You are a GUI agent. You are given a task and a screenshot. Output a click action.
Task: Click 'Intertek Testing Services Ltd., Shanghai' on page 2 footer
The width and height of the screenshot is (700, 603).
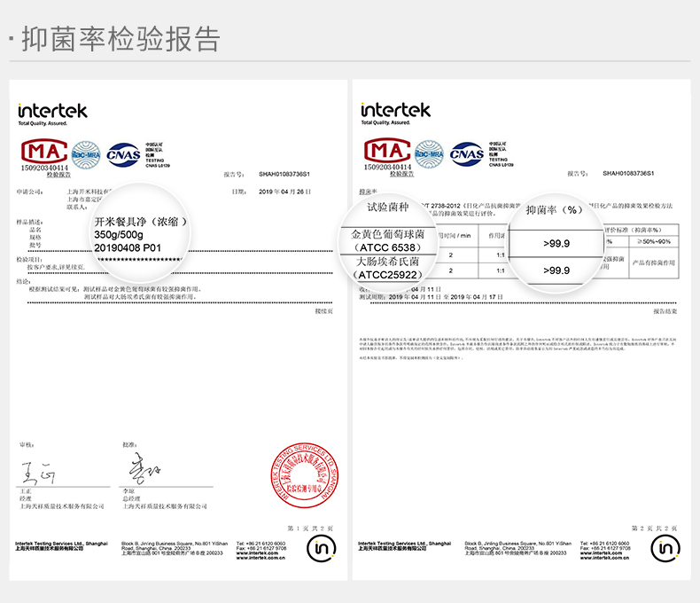click(x=404, y=544)
